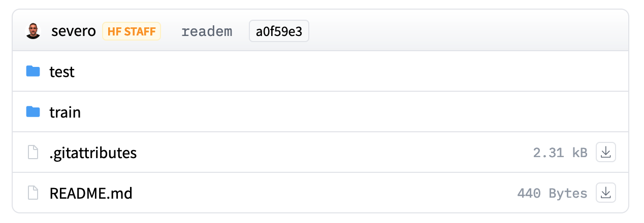The width and height of the screenshot is (644, 223).
Task: Open the test folder name link
Action: tap(62, 71)
